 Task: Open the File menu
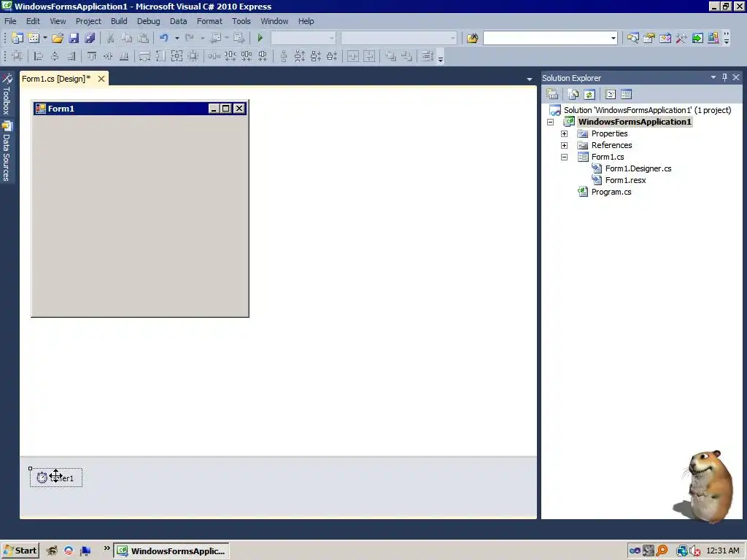coord(10,21)
